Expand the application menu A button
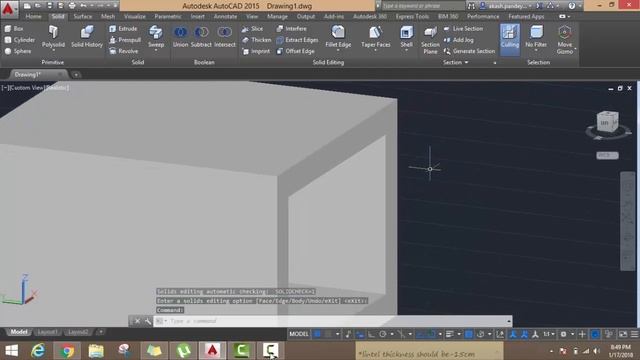 coord(8,9)
